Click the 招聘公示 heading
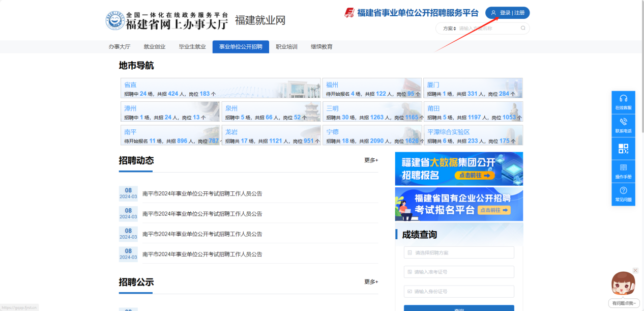 pyautogui.click(x=136, y=282)
